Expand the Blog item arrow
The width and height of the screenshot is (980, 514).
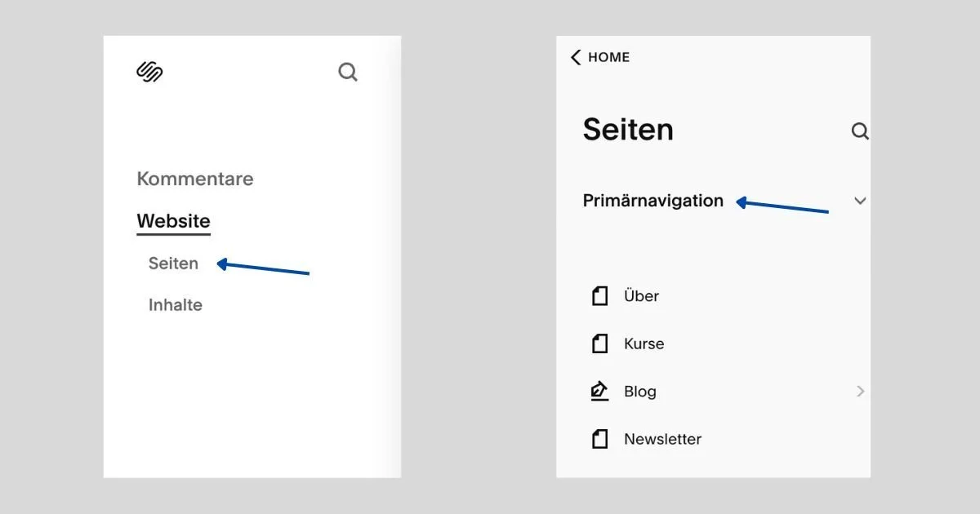[860, 392]
